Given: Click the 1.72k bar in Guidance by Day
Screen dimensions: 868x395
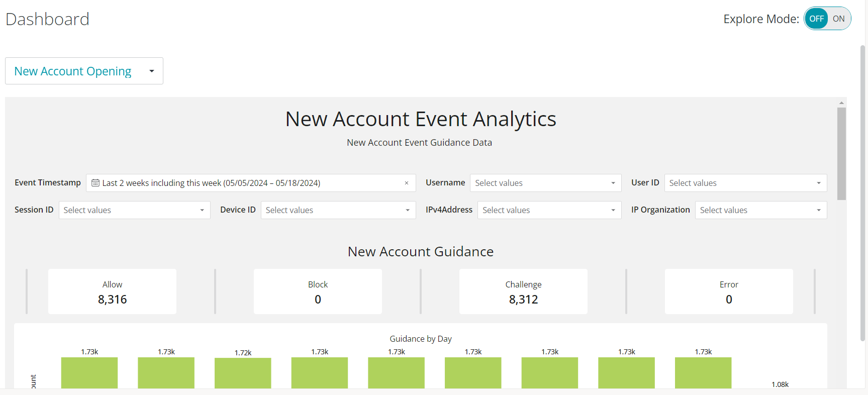Looking at the screenshot, I should pos(243,373).
